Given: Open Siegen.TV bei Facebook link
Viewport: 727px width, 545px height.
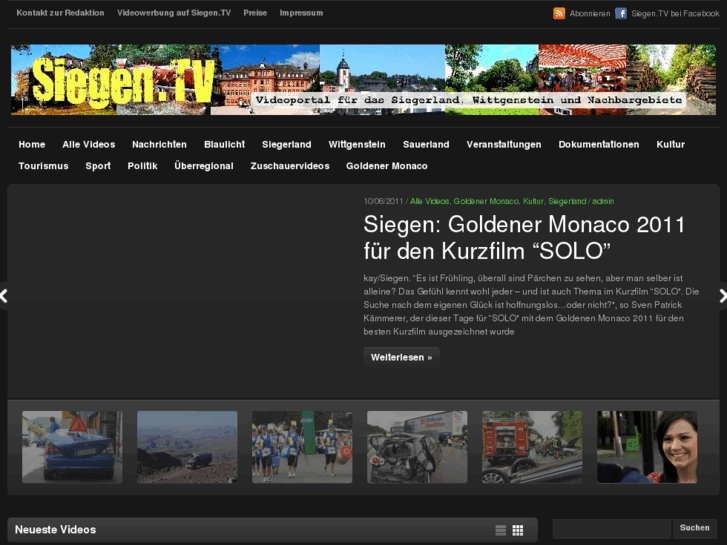Looking at the screenshot, I should tap(675, 13).
